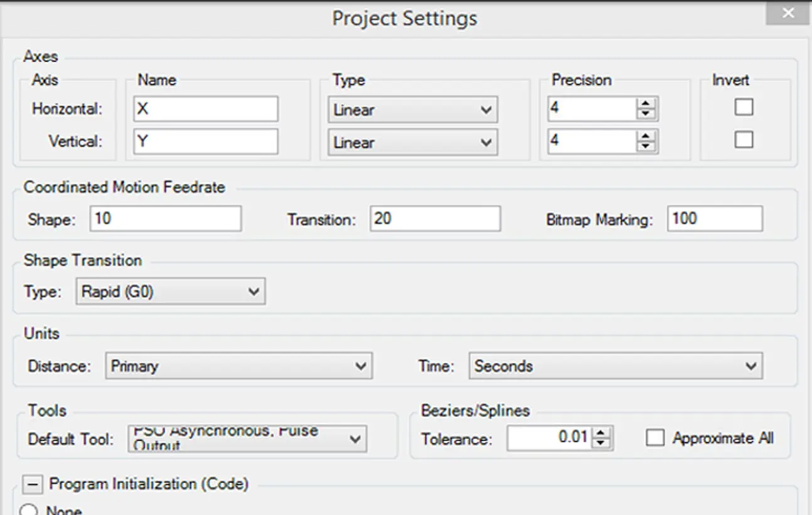Open the Vertical axis Type dropdown
This screenshot has width=812, height=515.
pyautogui.click(x=413, y=143)
